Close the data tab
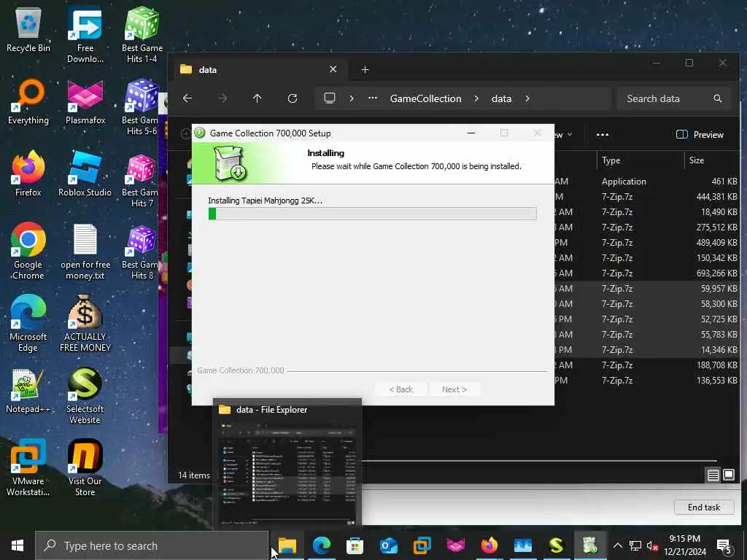This screenshot has height=560, width=747. [x=333, y=69]
